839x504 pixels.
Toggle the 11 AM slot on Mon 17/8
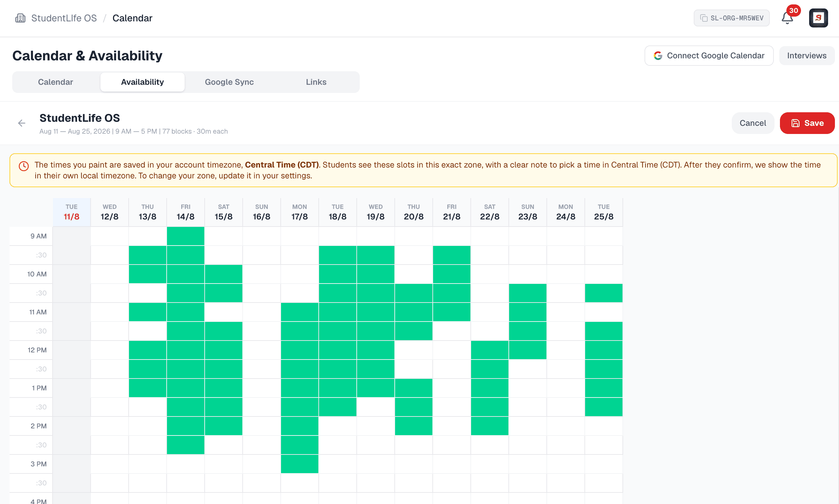[300, 312]
